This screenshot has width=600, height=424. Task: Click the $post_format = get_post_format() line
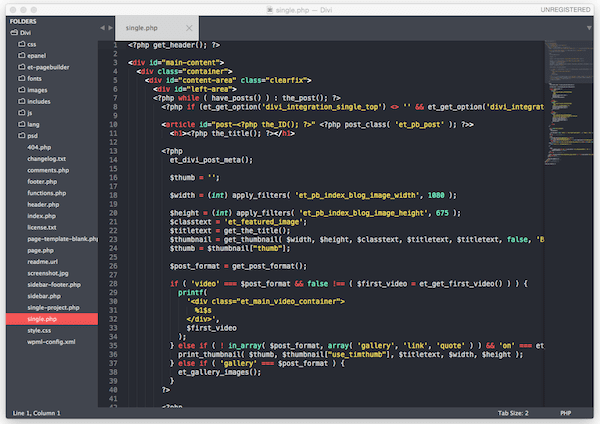tap(238, 266)
